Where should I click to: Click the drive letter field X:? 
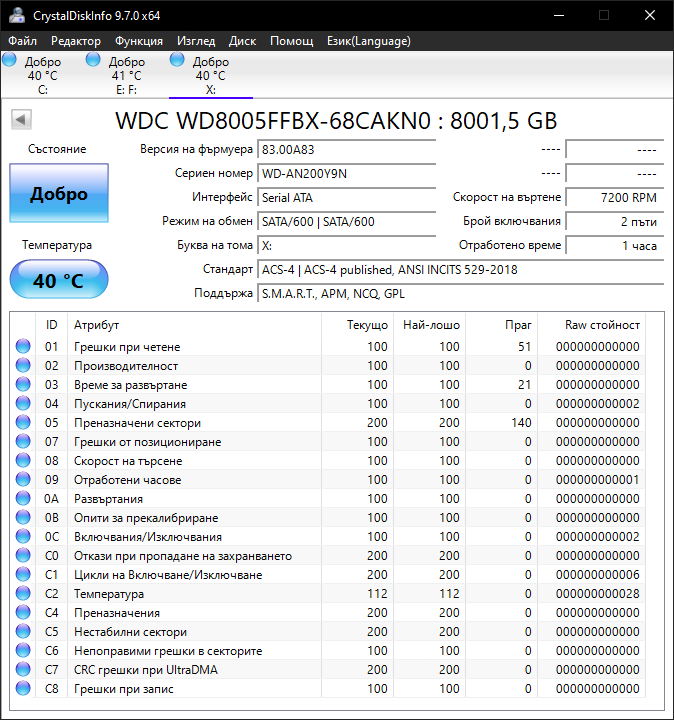point(347,245)
